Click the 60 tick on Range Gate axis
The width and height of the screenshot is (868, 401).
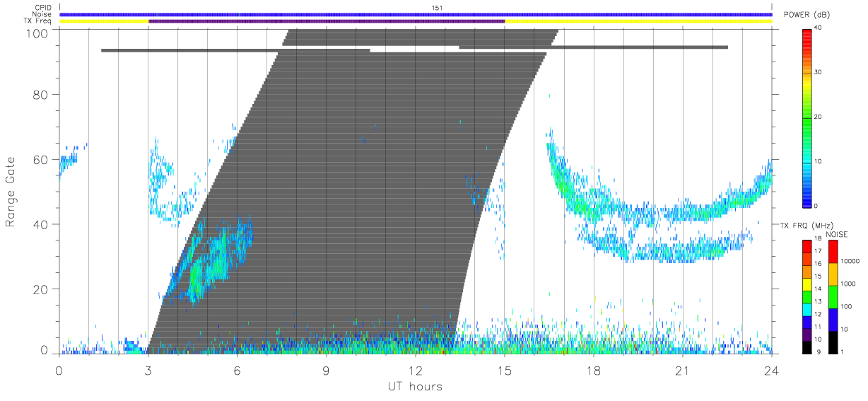point(40,160)
